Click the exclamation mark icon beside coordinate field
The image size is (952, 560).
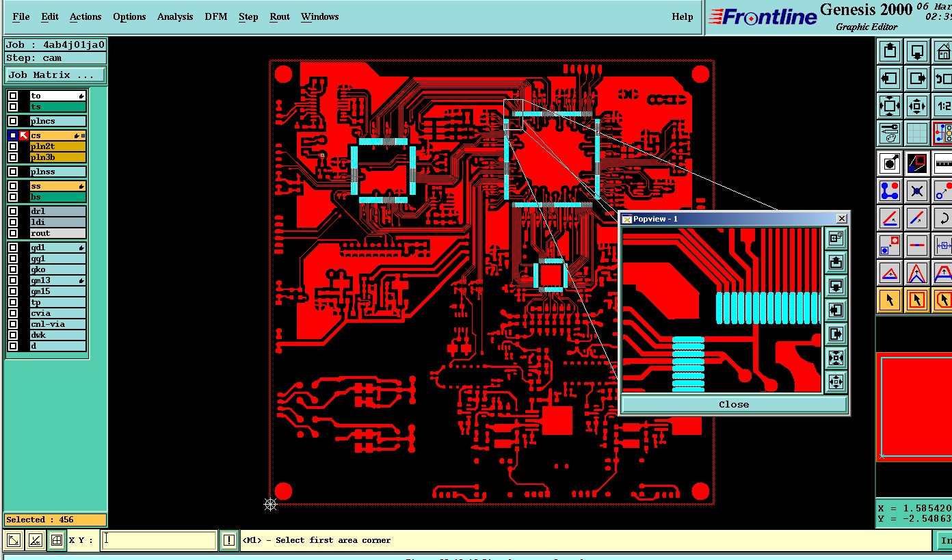point(229,540)
